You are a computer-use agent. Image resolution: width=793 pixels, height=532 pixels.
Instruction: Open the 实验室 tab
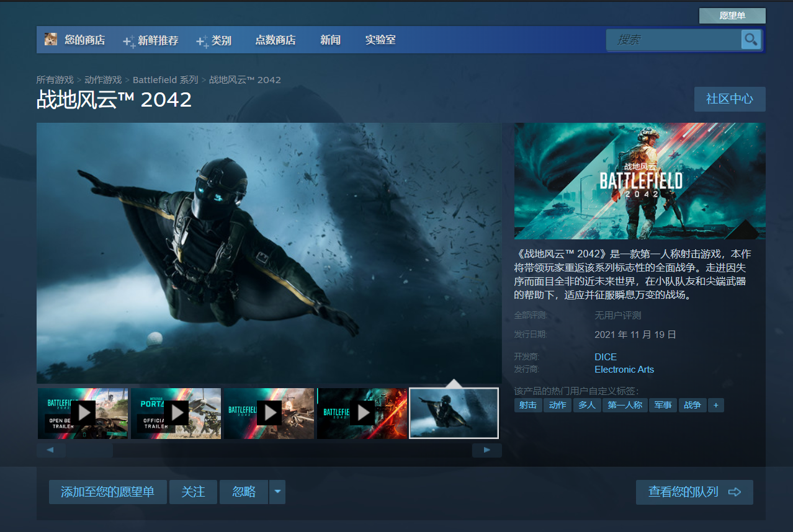click(x=380, y=40)
